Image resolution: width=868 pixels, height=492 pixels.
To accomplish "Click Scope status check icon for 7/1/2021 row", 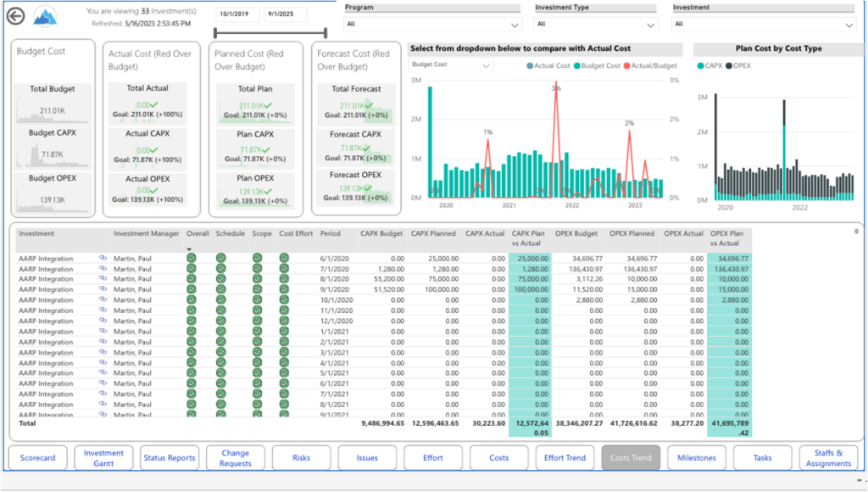I will [258, 394].
